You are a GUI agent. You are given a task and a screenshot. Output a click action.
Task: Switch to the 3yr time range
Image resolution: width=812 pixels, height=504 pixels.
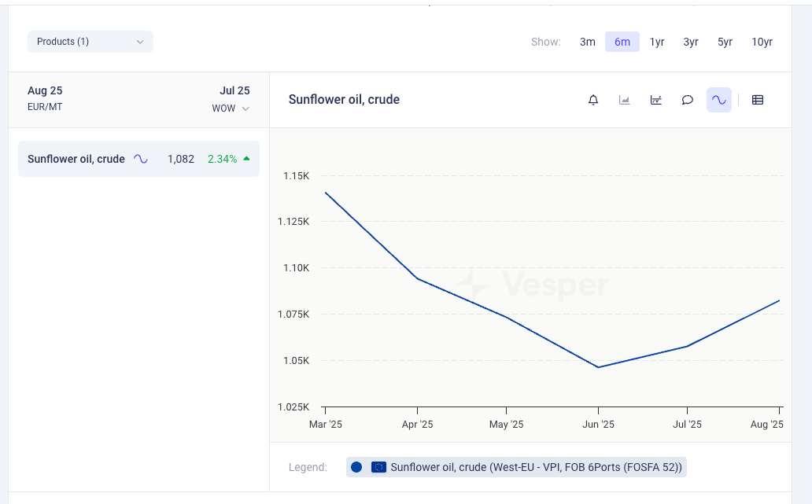(691, 42)
